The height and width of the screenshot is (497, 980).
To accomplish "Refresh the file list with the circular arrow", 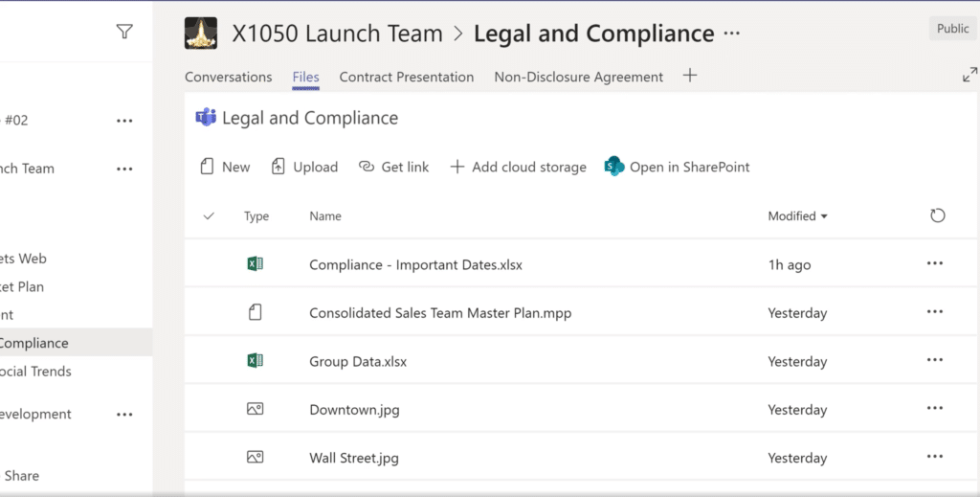I will click(938, 215).
